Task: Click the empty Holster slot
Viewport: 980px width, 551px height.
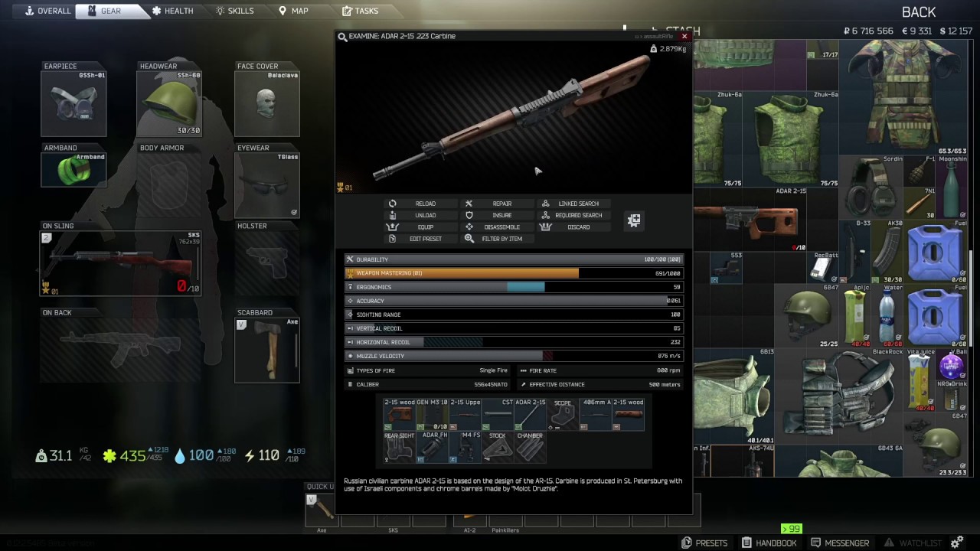Action: point(266,263)
